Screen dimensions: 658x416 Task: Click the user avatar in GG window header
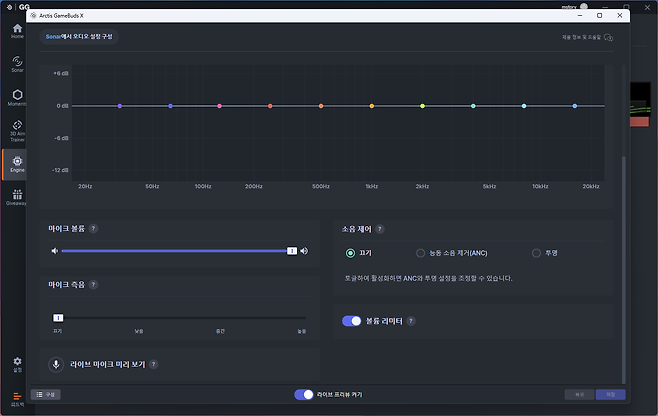pyautogui.click(x=584, y=7)
